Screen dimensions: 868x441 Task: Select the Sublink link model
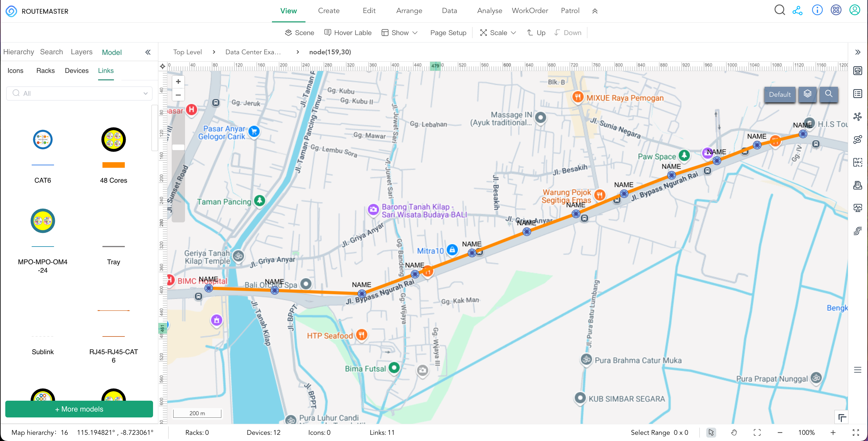pos(43,343)
